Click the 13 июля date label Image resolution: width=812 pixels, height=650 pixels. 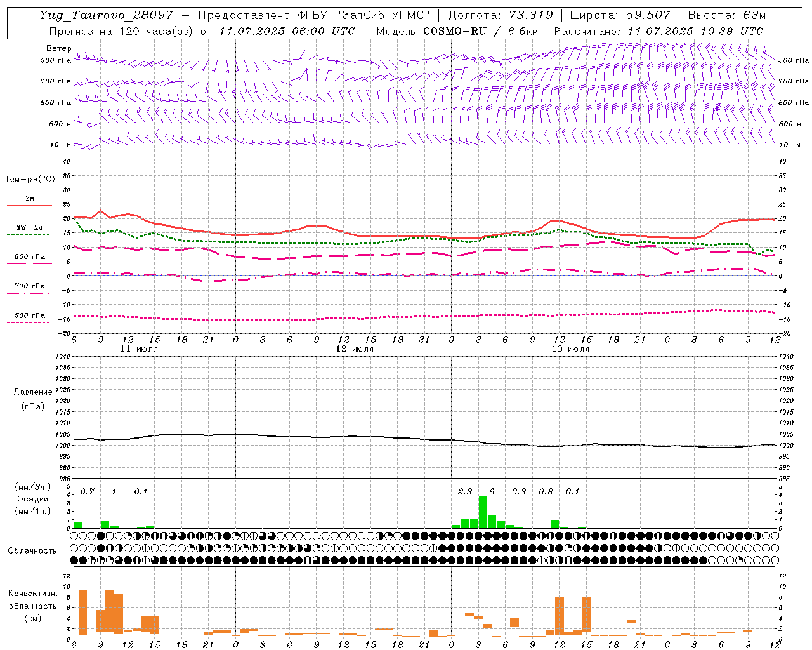pyautogui.click(x=570, y=349)
